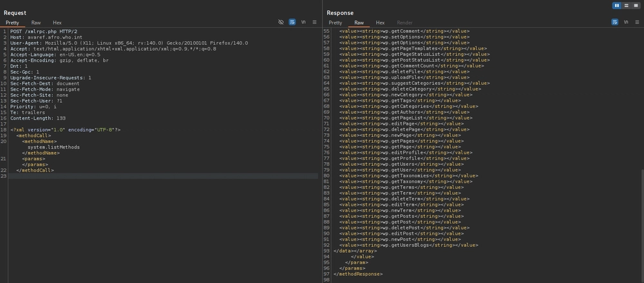Click the 'wp.getTaxonomies' response line
The image size is (644, 283).
[x=409, y=176]
